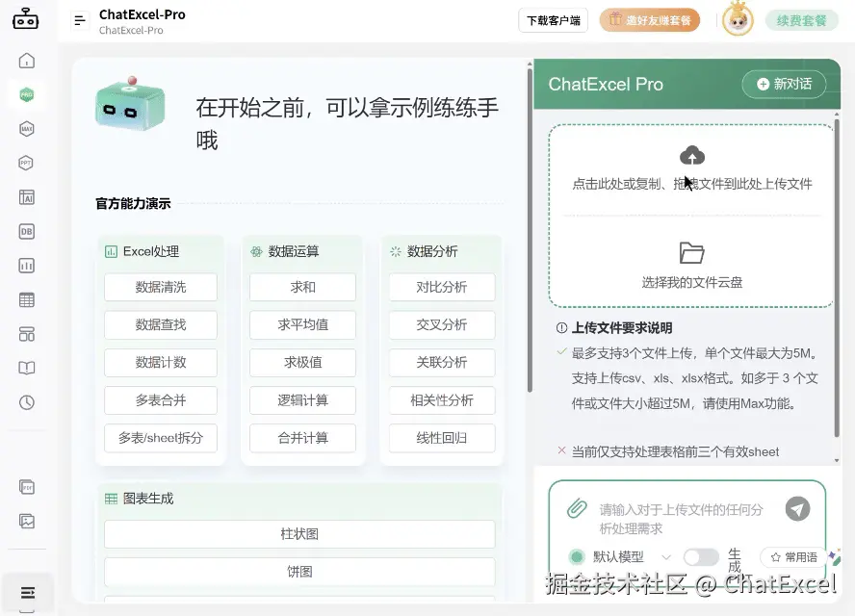Image resolution: width=855 pixels, height=616 pixels.
Task: Open the book guide sidebar icon
Action: coord(26,368)
